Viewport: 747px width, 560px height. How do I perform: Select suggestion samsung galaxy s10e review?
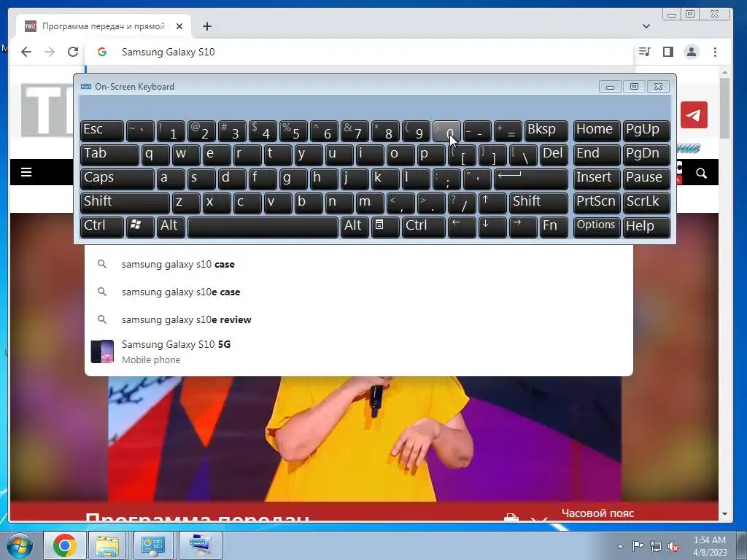pyautogui.click(x=359, y=319)
